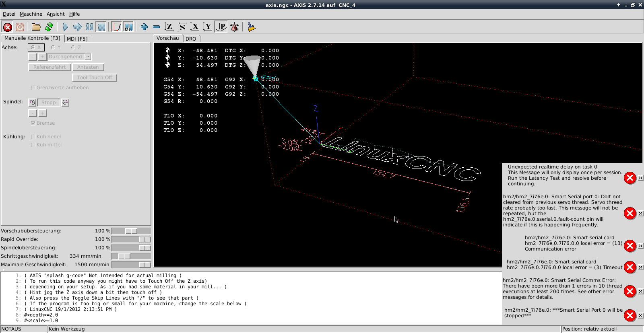Click spindle counterclockwise icon
The image size is (644, 333).
click(33, 103)
